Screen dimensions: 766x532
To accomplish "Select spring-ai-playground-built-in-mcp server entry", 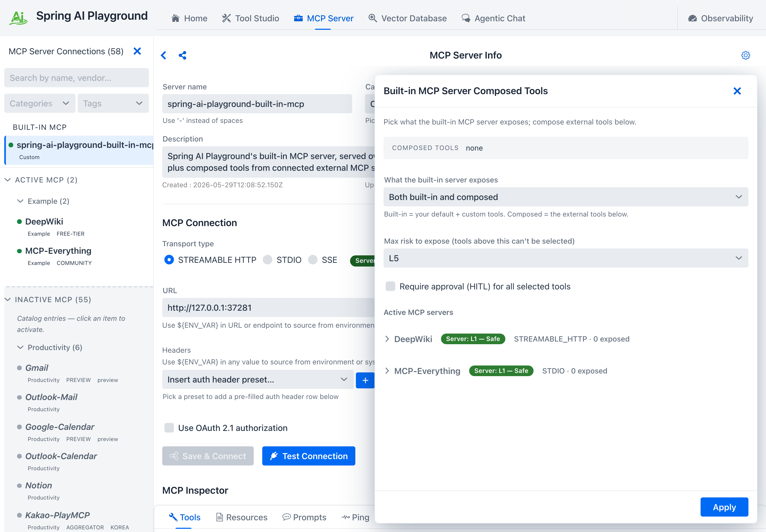I will click(x=79, y=150).
